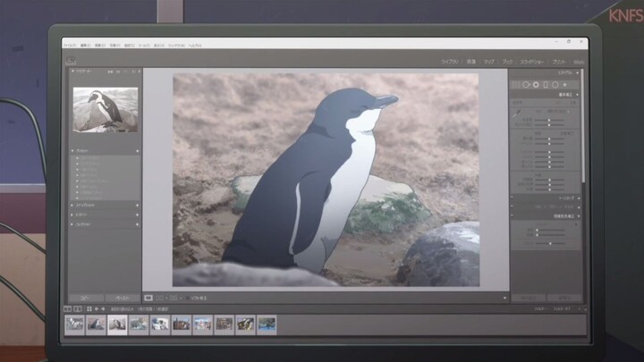Click the Navigator preview penguin image
Image resolution: width=644 pixels, height=362 pixels.
click(x=105, y=109)
